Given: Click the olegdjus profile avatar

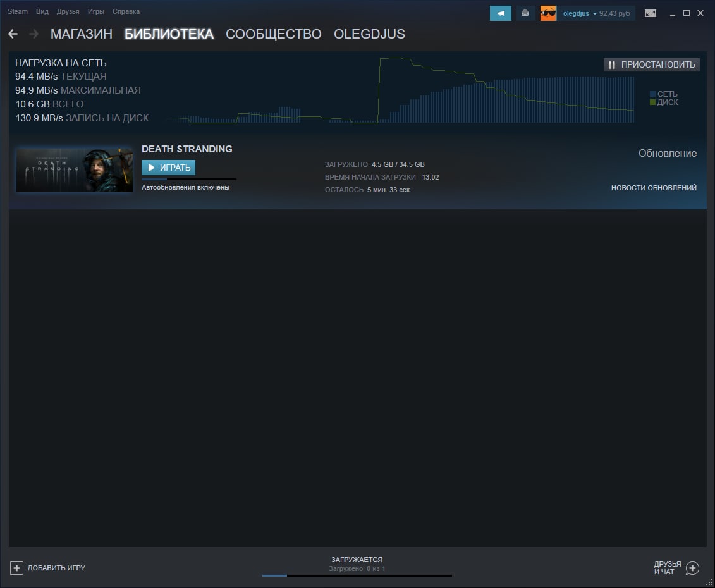Looking at the screenshot, I should 548,13.
